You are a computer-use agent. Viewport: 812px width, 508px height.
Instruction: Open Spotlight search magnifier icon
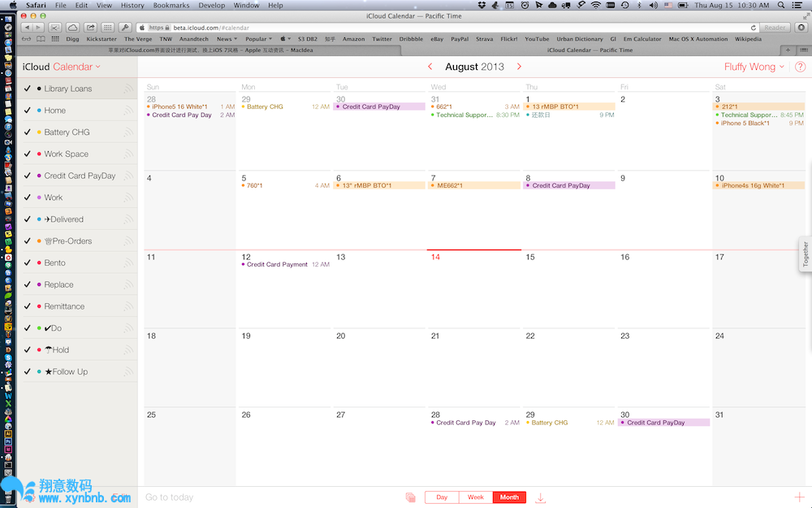(x=781, y=5)
